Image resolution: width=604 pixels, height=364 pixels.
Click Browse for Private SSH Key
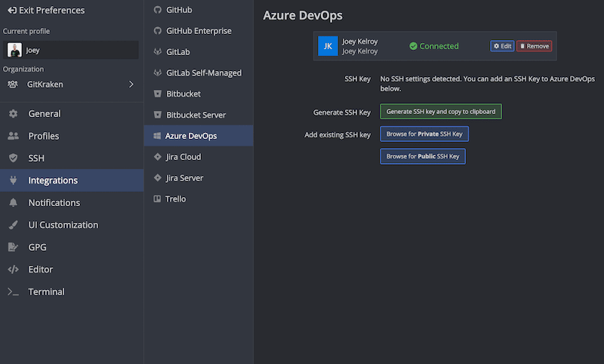point(424,134)
